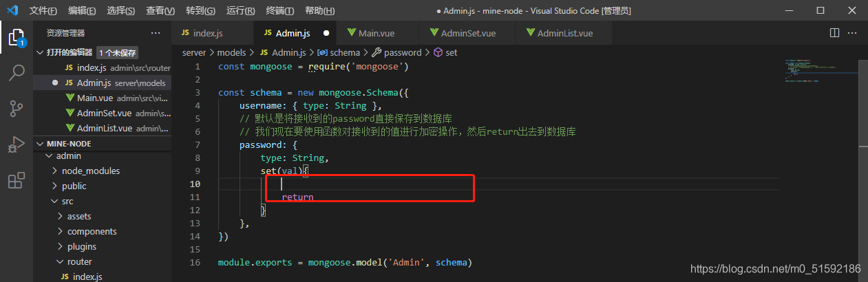Open the Extensions view icon
The width and height of the screenshot is (868, 282).
point(17,180)
